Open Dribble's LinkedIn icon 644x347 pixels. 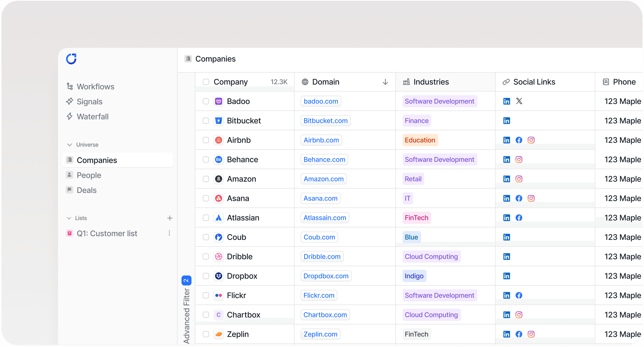(x=506, y=257)
